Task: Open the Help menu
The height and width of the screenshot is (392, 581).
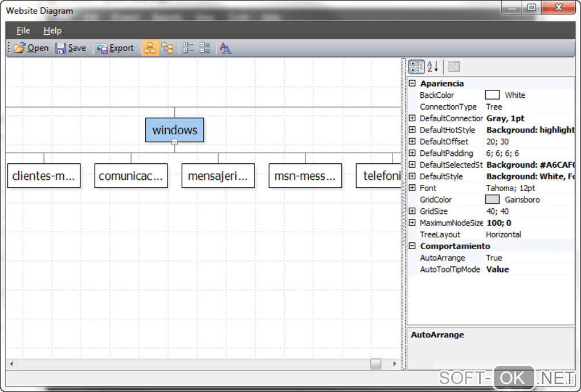Action: 52,31
